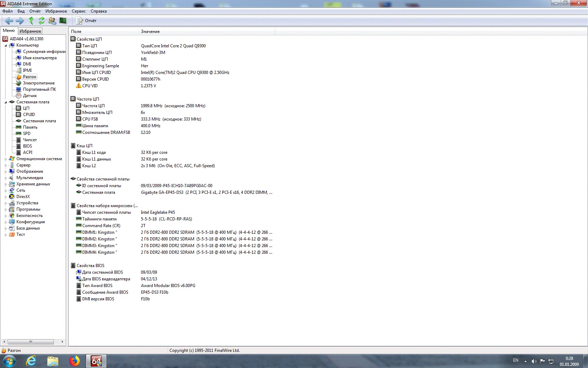
Task: Expand the Устройства tree node
Action: click(6, 203)
